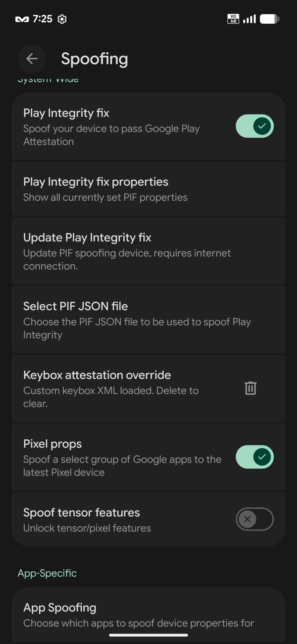Tap the settings gear in status bar
The image size is (297, 644).
coord(62,19)
